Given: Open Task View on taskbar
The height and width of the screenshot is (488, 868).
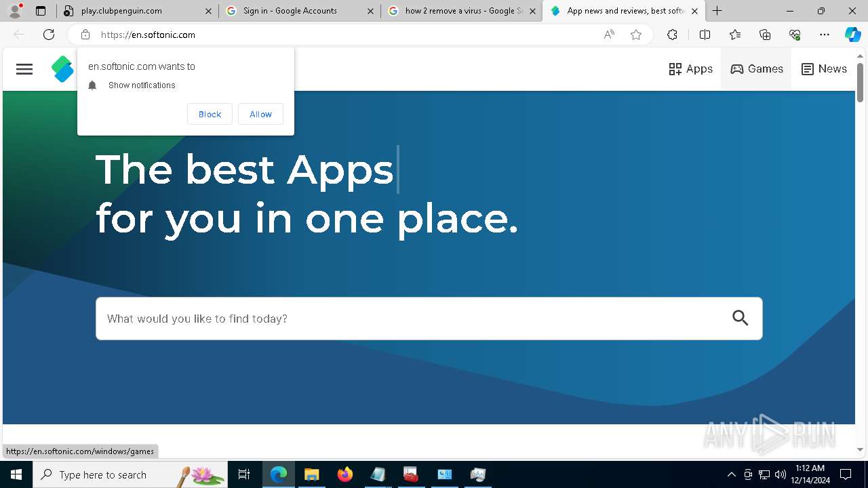Looking at the screenshot, I should pyautogui.click(x=244, y=474).
